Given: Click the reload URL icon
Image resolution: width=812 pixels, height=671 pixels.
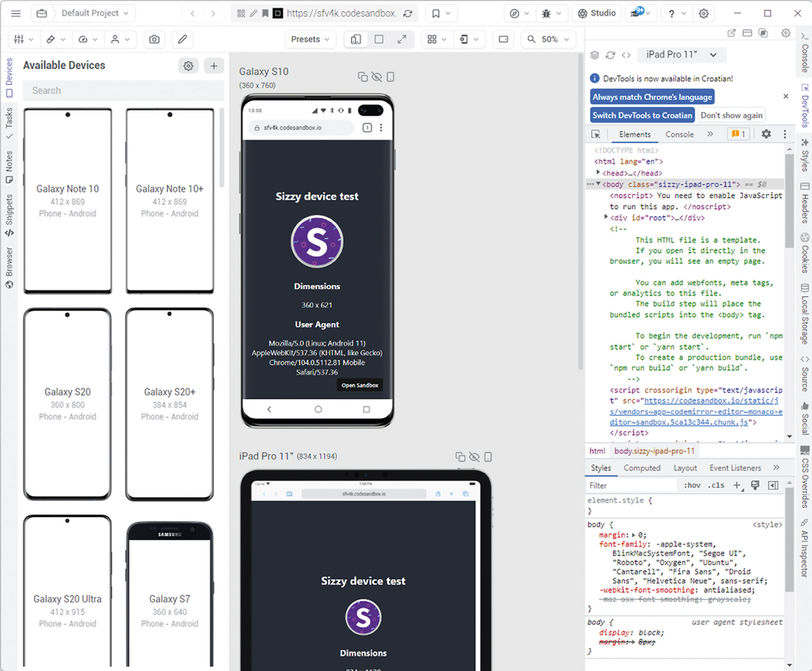Looking at the screenshot, I should pos(408,14).
